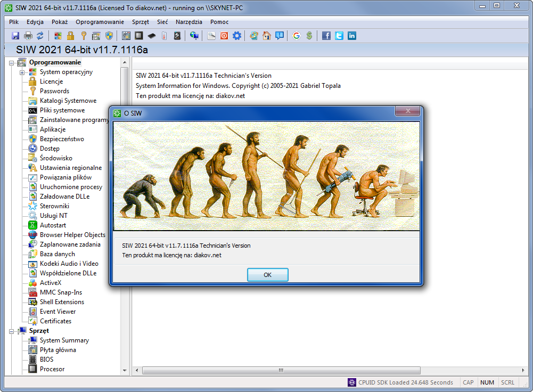Click the motherboard toolbar icon

[x=126, y=36]
